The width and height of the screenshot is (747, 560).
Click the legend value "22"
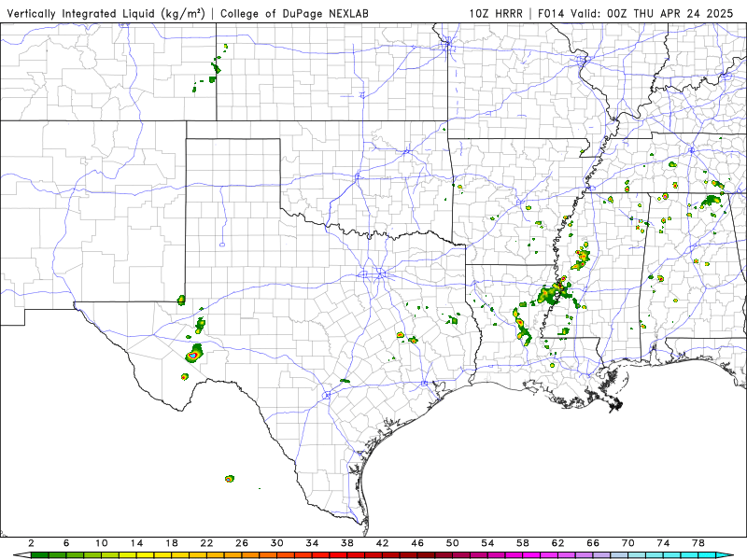click(206, 543)
